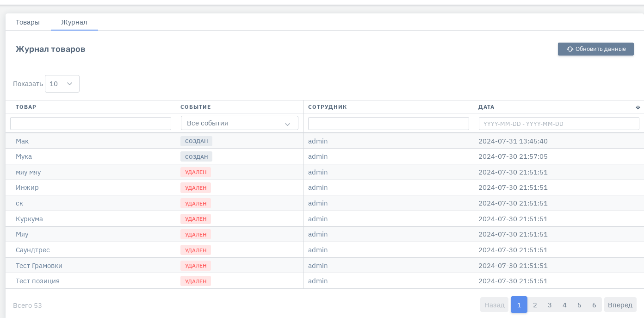Viewport: 644px width, 318px height.
Task: Focus the Товар filter input field
Action: click(x=91, y=124)
